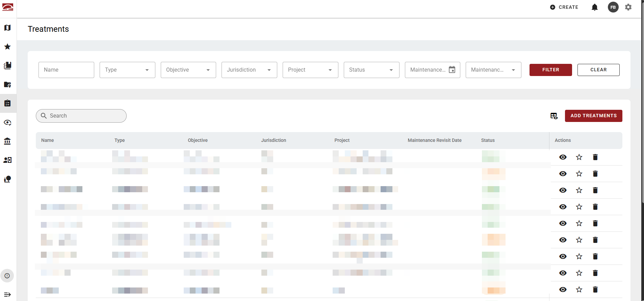Delete the ninth treatment row
The image size is (644, 301).
click(x=595, y=290)
